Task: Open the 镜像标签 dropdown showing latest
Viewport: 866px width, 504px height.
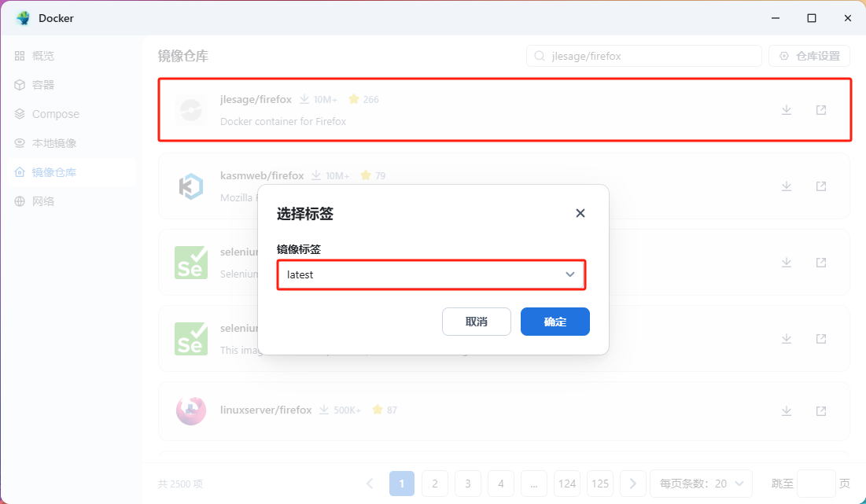Action: 431,274
